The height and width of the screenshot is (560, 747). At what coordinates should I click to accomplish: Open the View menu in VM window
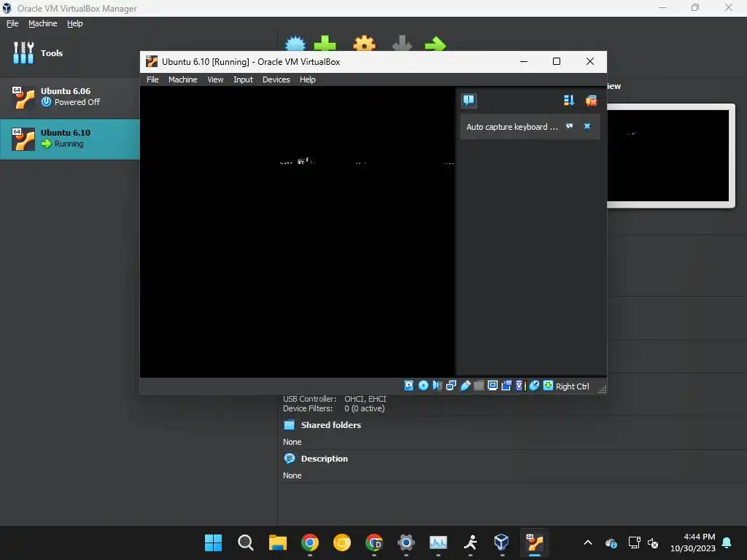[215, 79]
